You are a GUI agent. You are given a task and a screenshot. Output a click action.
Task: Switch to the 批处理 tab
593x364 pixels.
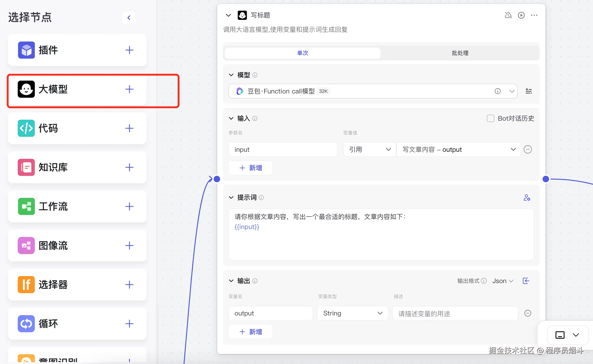[x=460, y=53]
